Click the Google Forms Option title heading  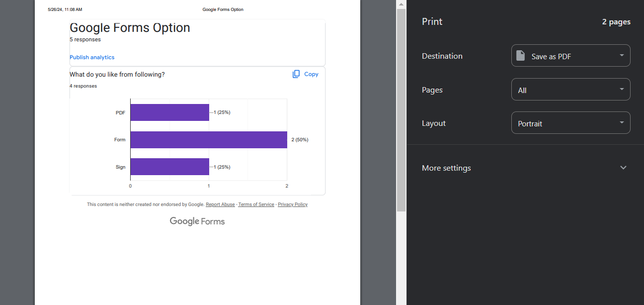[130, 28]
